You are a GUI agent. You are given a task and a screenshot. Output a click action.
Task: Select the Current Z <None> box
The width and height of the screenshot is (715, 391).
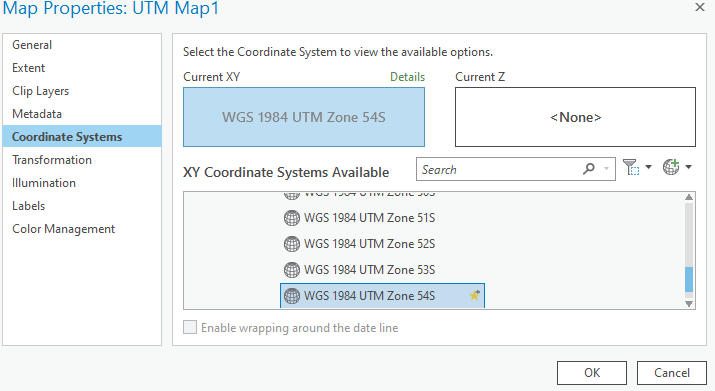click(x=575, y=117)
